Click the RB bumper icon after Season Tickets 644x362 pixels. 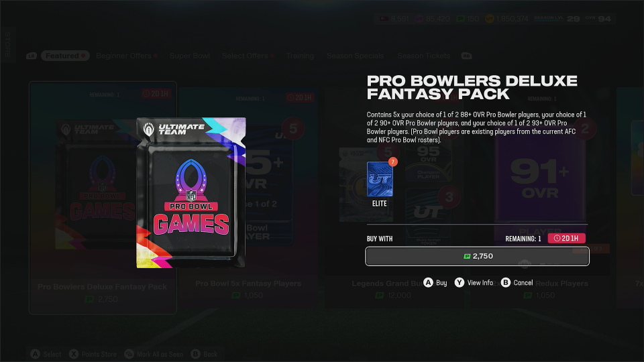click(466, 56)
